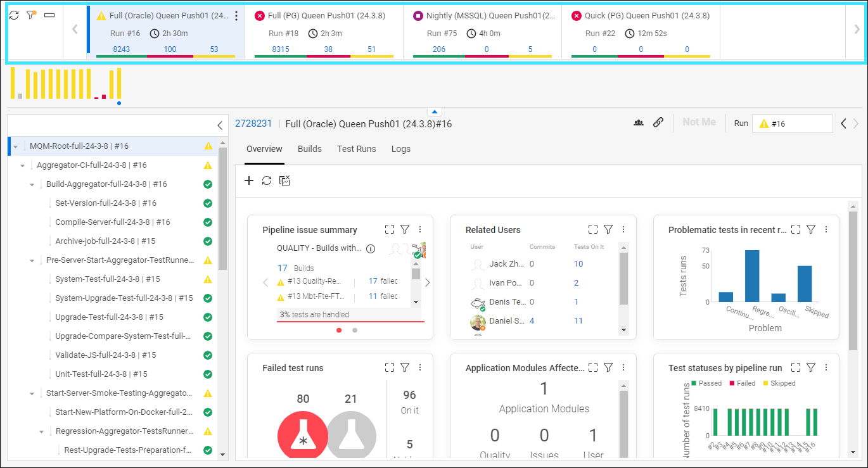Expand Pipeline issue summary widget to fullscreen
The width and height of the screenshot is (868, 468).
390,229
